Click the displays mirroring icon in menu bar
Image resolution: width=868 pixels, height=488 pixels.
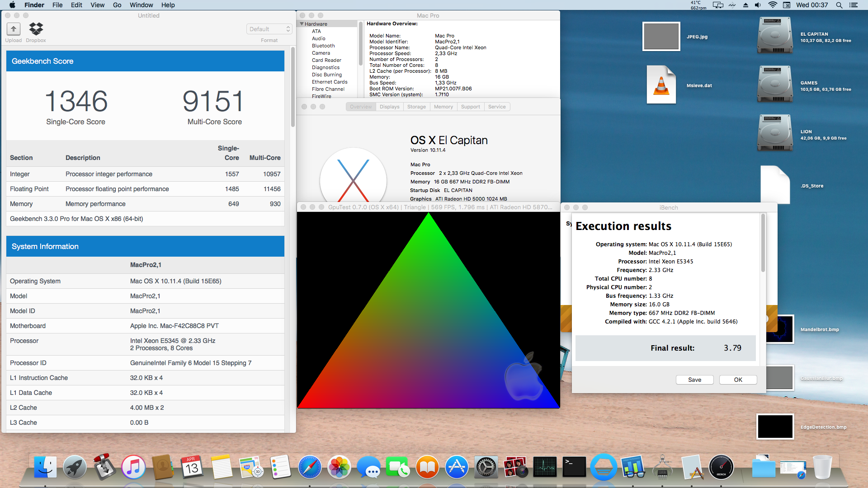pos(718,5)
